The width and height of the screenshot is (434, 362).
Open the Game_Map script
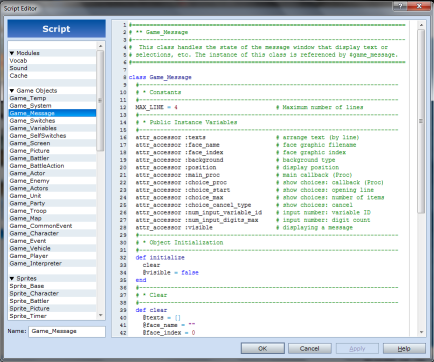[x=52, y=218]
